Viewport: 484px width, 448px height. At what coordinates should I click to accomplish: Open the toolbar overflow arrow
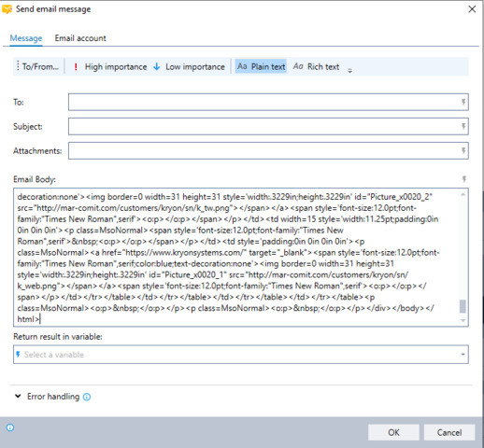(x=349, y=71)
